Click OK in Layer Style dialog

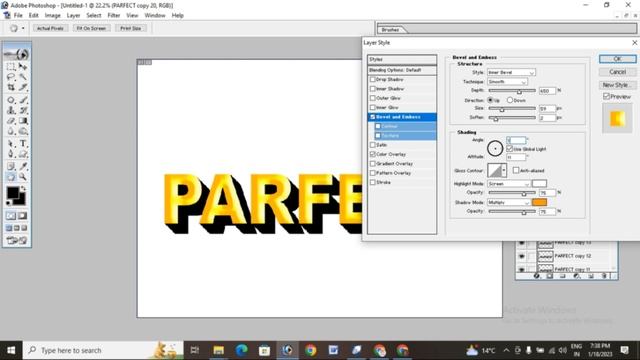tap(618, 59)
